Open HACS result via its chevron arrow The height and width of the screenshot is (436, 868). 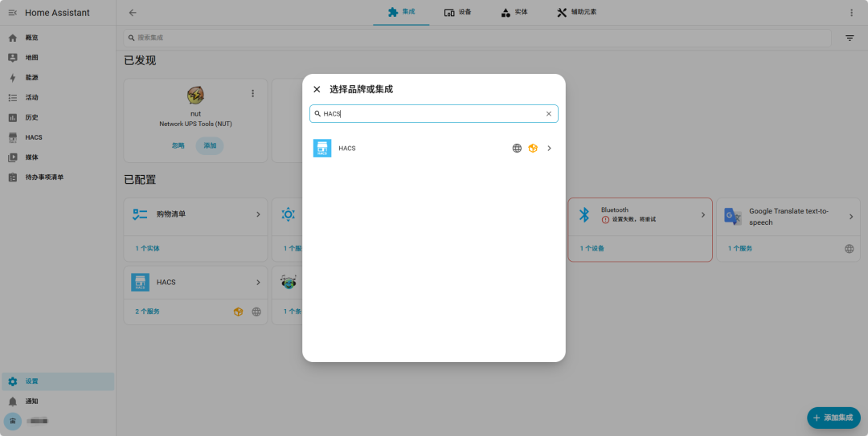[549, 149]
